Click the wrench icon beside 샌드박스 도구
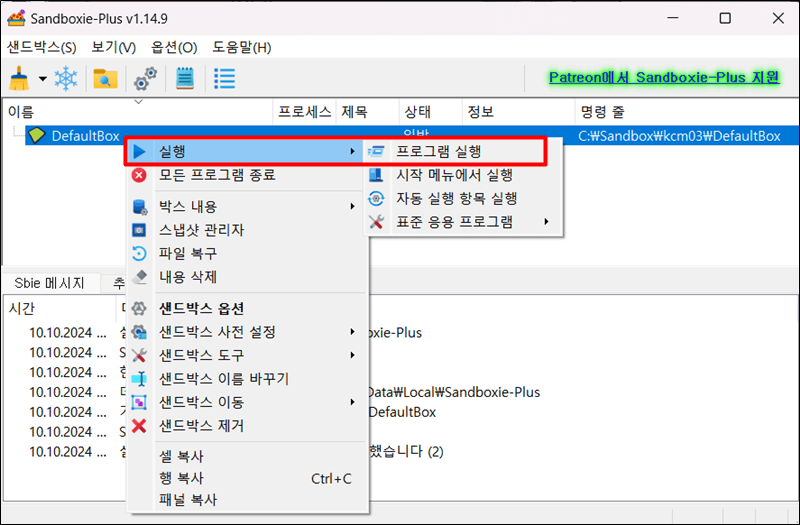800x525 pixels. (x=139, y=355)
